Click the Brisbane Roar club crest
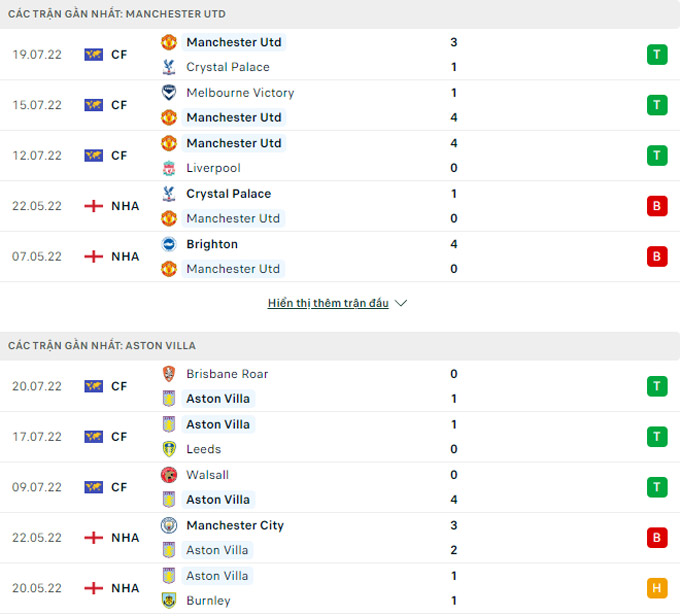The image size is (680, 616). [x=169, y=374]
